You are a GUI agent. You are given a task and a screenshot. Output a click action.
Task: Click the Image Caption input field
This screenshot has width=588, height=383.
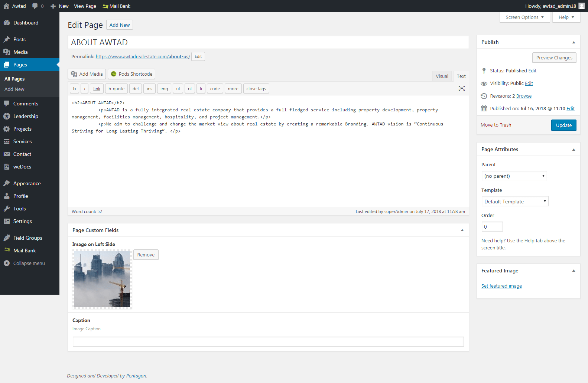tap(268, 341)
